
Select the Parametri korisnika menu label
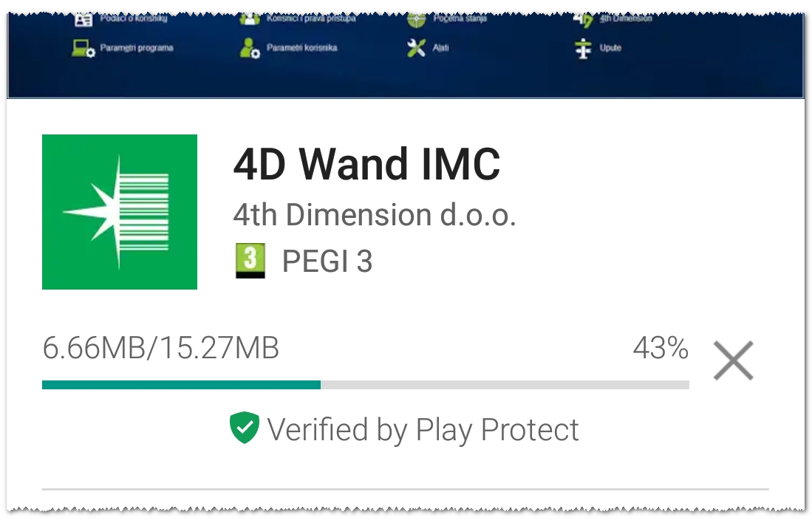302,47
